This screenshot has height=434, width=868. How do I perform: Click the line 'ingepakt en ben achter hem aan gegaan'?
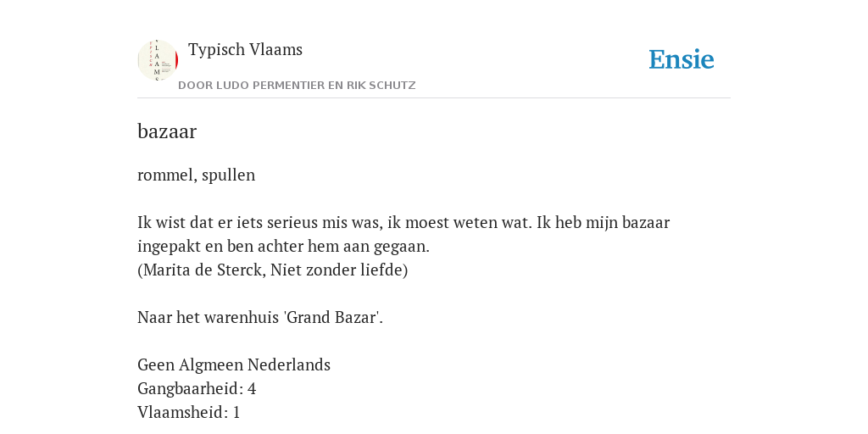point(283,247)
